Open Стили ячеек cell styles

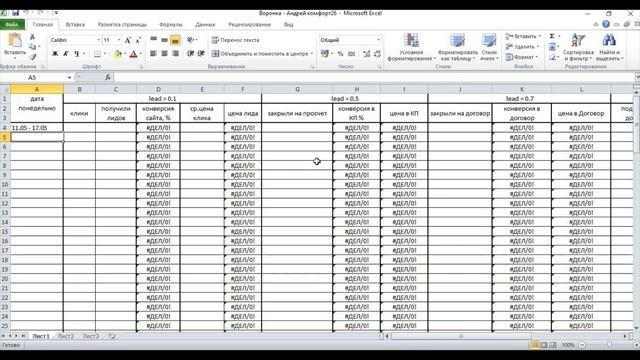coord(489,48)
